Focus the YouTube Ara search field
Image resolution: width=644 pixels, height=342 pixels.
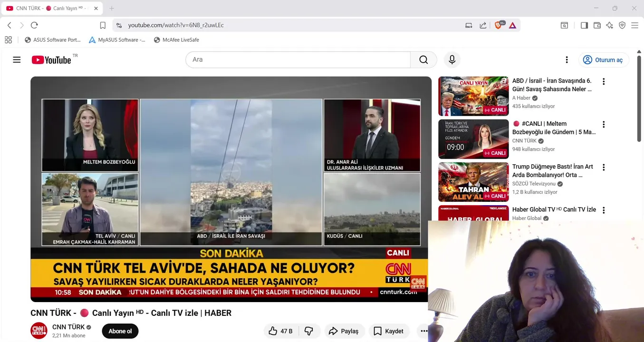[298, 60]
